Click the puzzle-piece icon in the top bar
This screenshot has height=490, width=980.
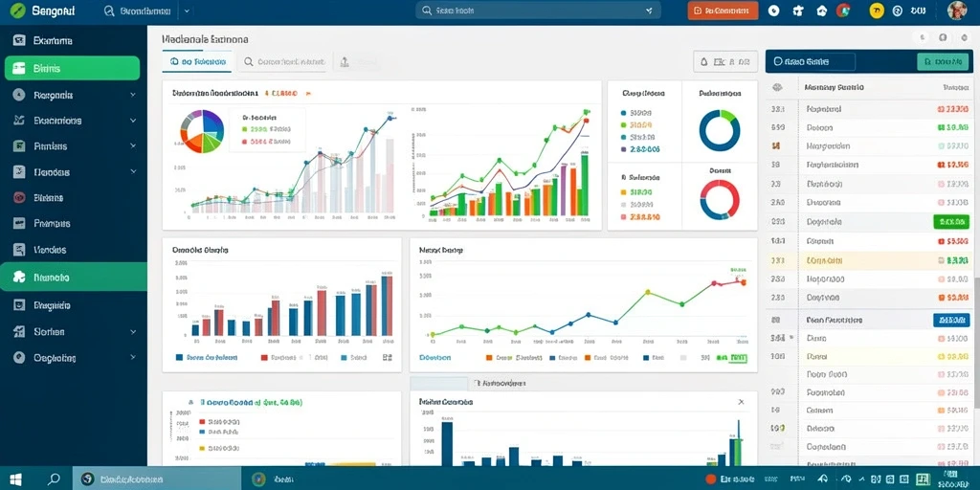point(797,11)
